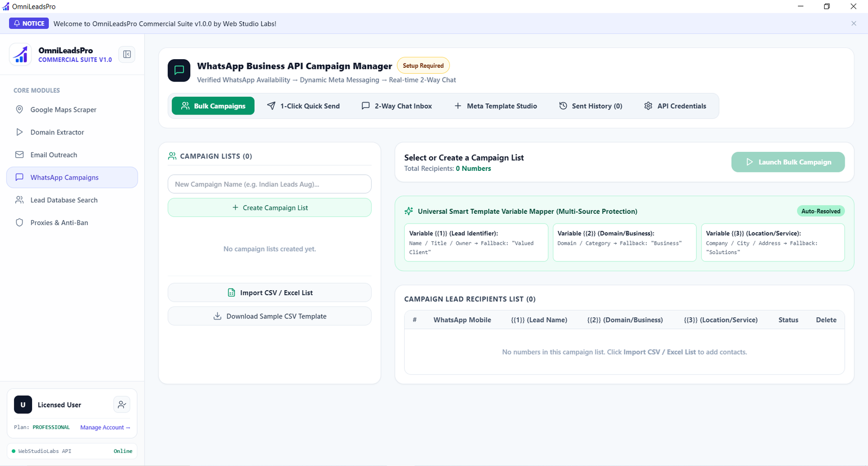
Task: Click the U avatar of Licensed User
Action: [23, 405]
